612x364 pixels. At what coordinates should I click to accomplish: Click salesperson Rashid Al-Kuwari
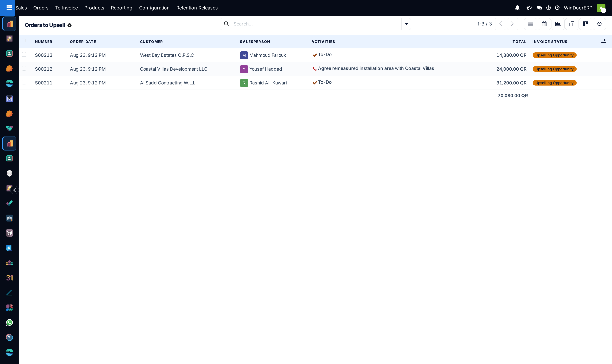pyautogui.click(x=268, y=83)
